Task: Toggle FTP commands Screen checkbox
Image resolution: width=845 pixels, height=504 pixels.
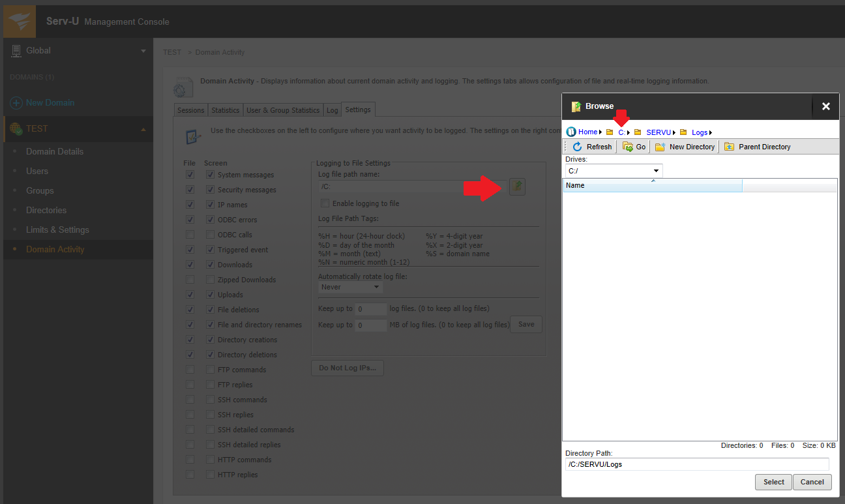Action: [x=211, y=370]
